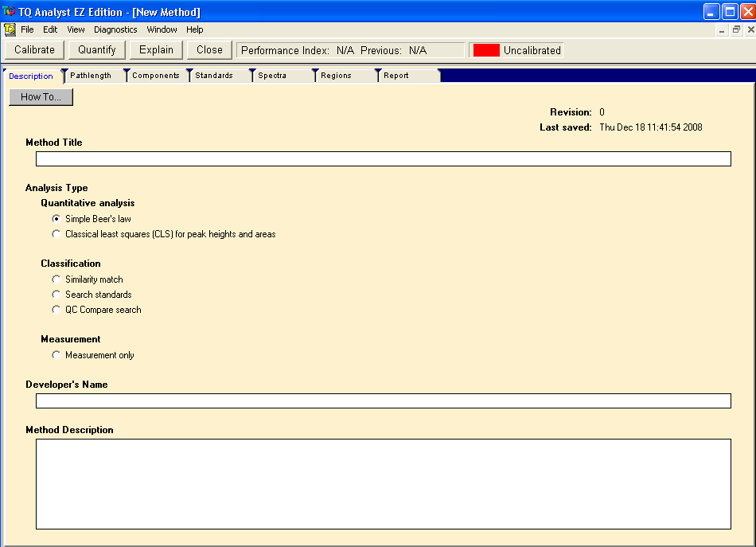The height and width of the screenshot is (547, 756).
Task: Click the TQ Analyst title bar app icon
Action: coord(9,11)
